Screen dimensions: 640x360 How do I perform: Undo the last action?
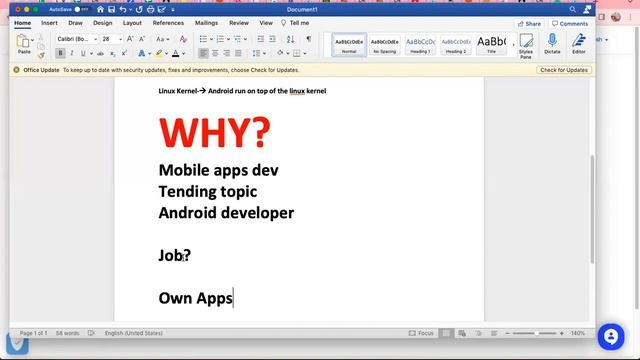[123, 9]
